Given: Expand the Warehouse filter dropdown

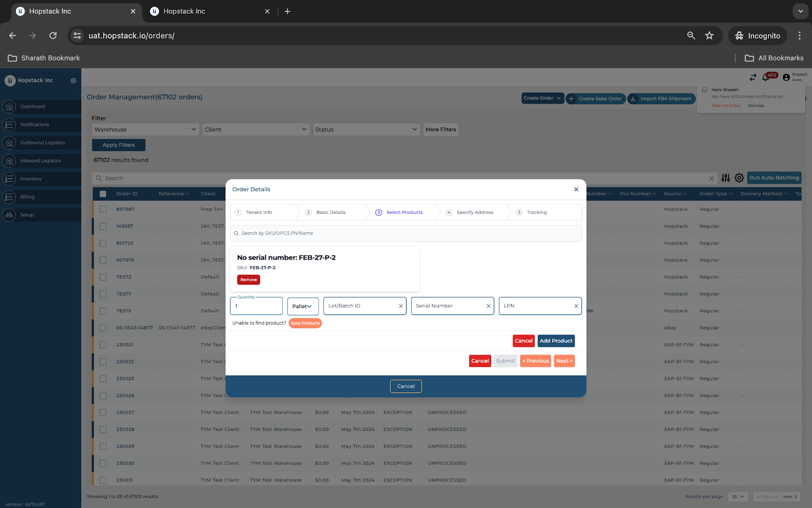Looking at the screenshot, I should point(145,130).
